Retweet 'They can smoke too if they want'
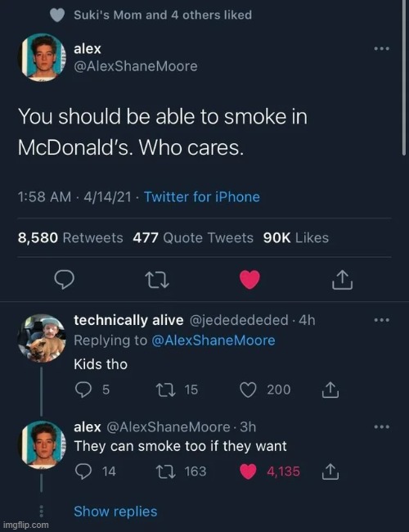This screenshot has height=532, width=409. point(165,471)
